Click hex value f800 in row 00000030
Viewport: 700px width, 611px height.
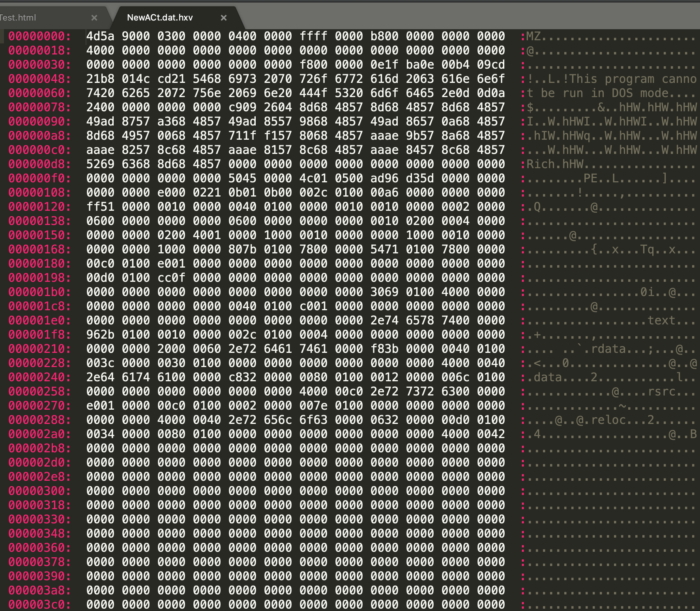[x=313, y=65]
